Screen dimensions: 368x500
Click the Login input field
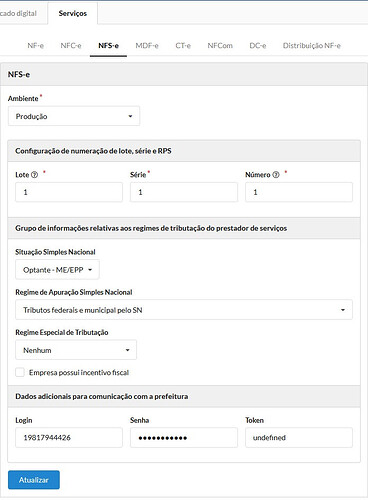coord(69,437)
